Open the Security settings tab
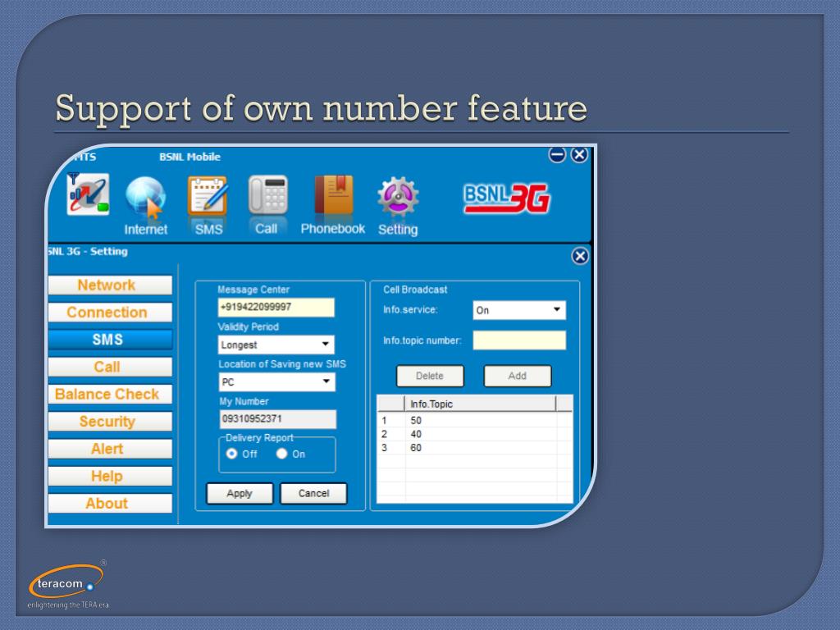The height and width of the screenshot is (630, 840). [110, 422]
